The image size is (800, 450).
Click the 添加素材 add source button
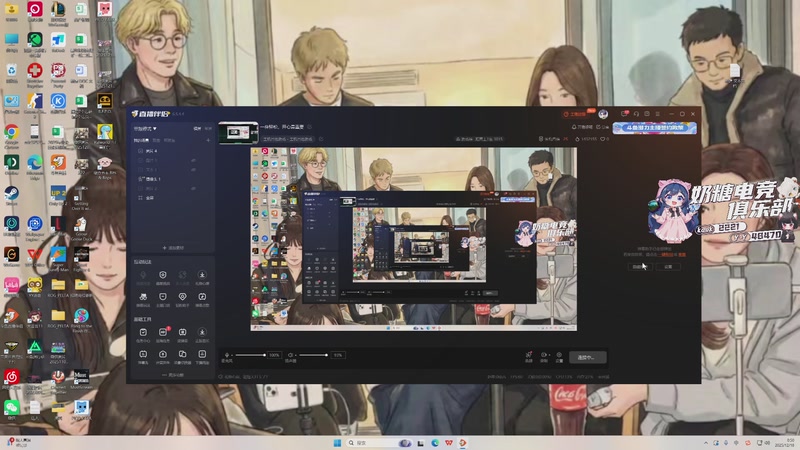pos(173,247)
